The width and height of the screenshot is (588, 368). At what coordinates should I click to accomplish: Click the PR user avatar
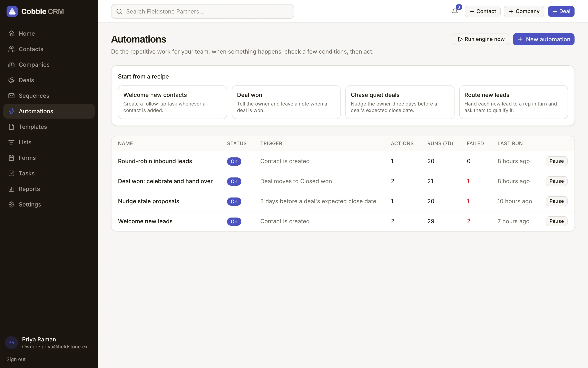point(11,343)
